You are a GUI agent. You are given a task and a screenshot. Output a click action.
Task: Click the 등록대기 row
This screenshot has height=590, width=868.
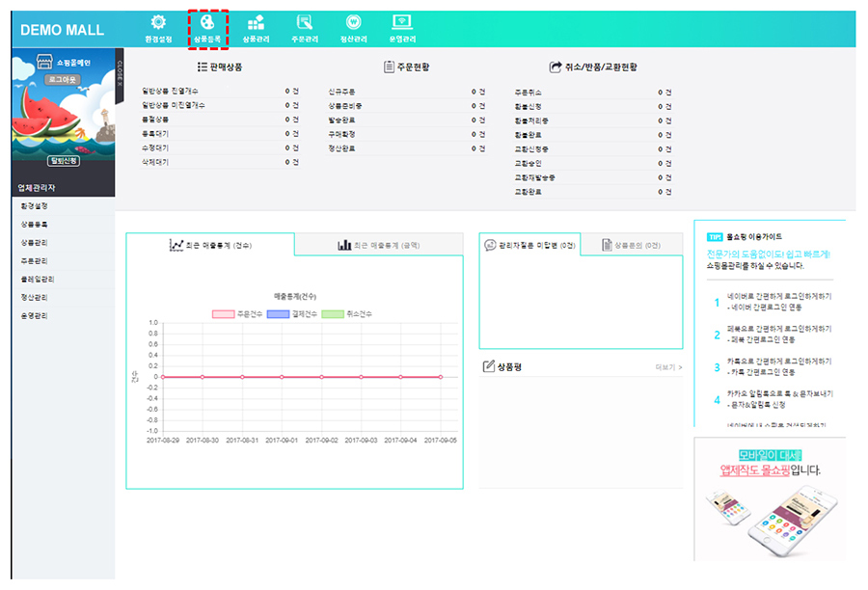click(x=220, y=134)
